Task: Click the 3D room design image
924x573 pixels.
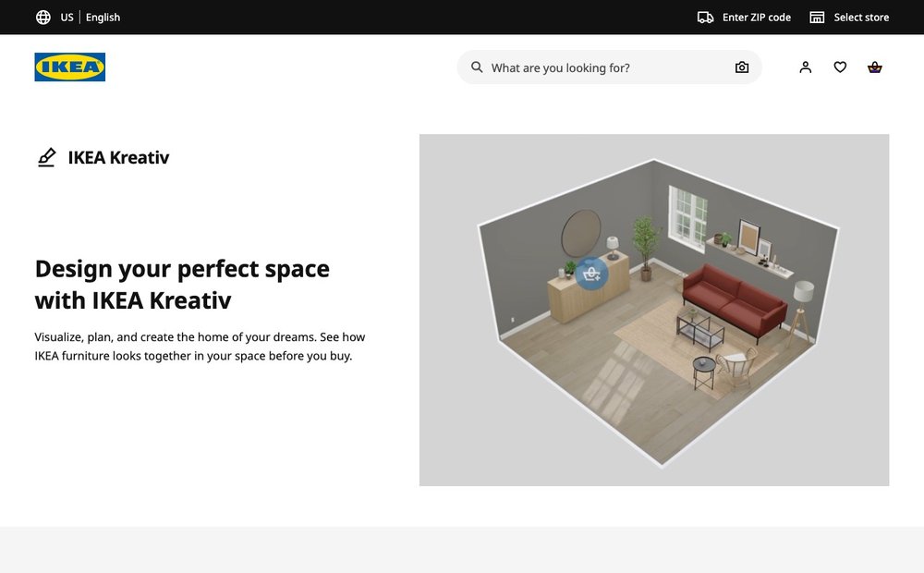Action: click(x=654, y=311)
